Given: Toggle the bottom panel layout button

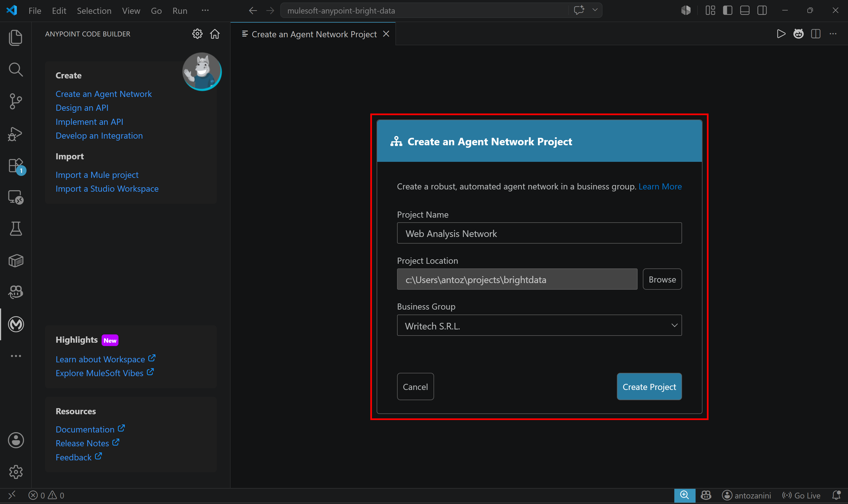Looking at the screenshot, I should pyautogui.click(x=744, y=10).
